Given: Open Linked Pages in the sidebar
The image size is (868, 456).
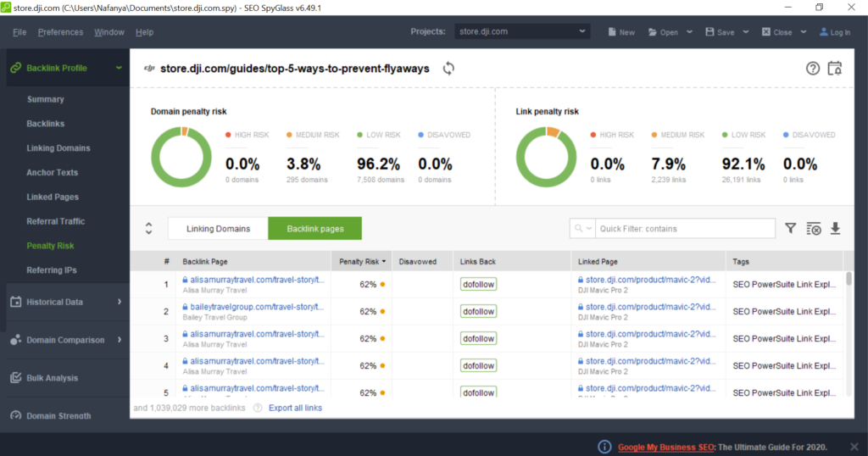Looking at the screenshot, I should click(53, 197).
